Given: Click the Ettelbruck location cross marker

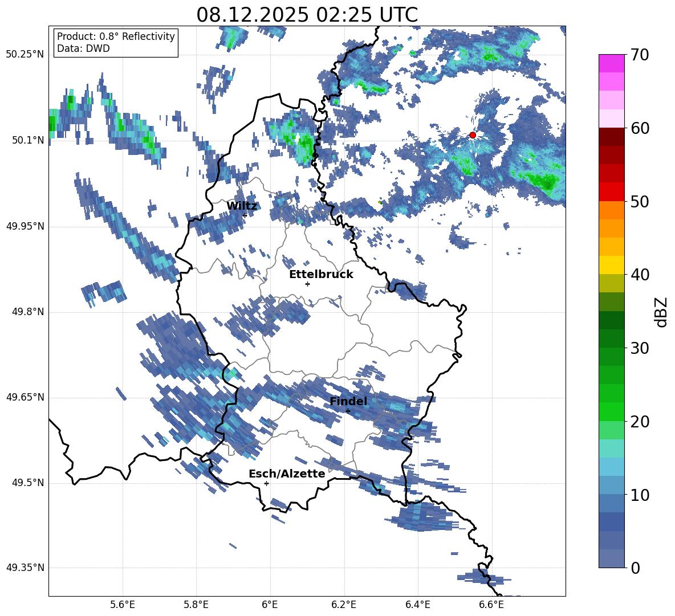Looking at the screenshot, I should (x=307, y=284).
